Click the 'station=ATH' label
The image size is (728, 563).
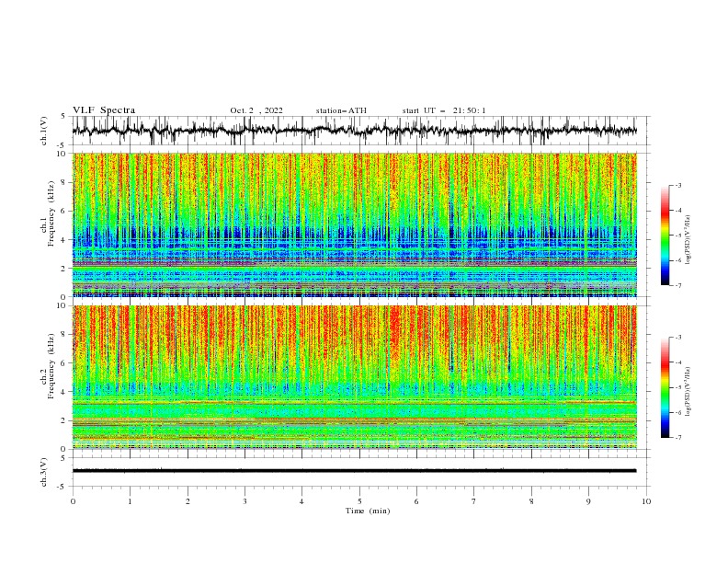(341, 110)
